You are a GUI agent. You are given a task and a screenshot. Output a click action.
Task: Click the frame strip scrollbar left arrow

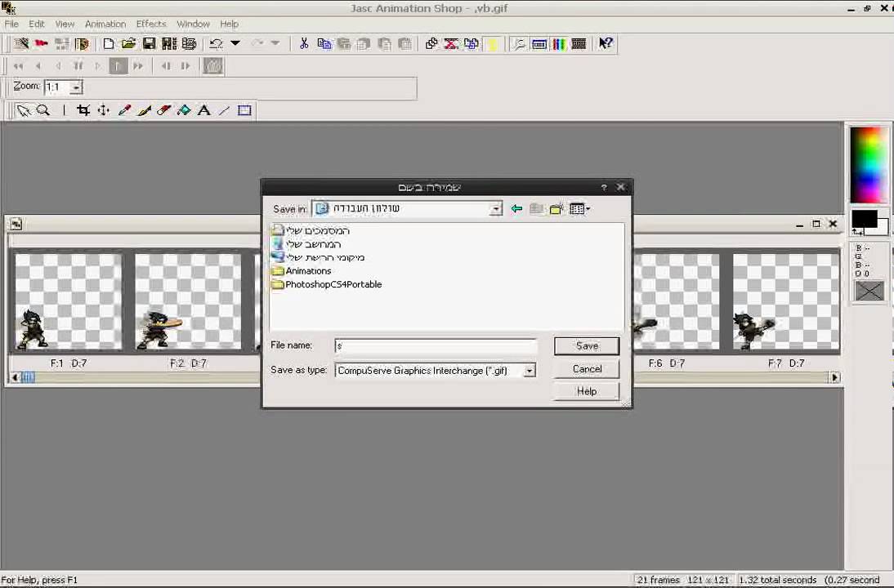(x=16, y=377)
